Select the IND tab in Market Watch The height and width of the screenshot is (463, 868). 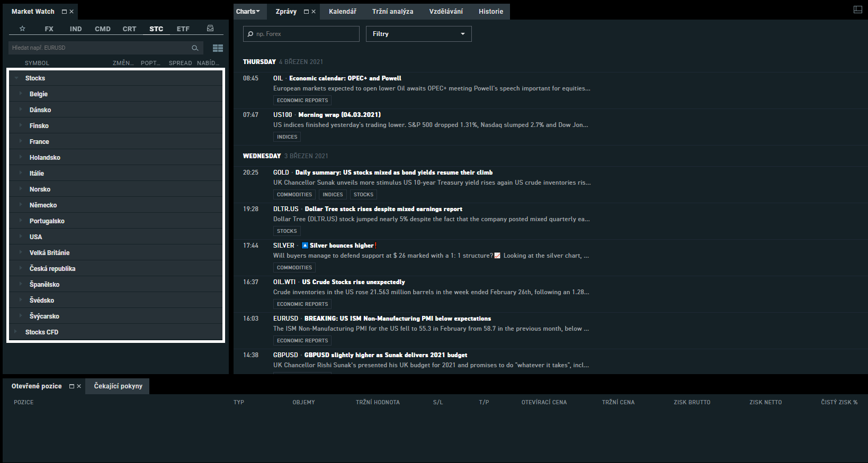tap(76, 29)
